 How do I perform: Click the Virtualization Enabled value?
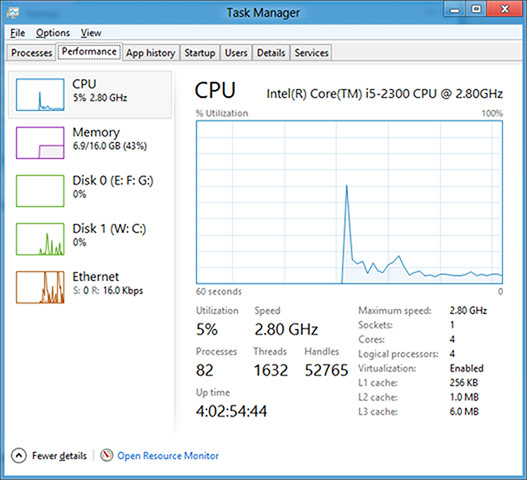point(467,368)
